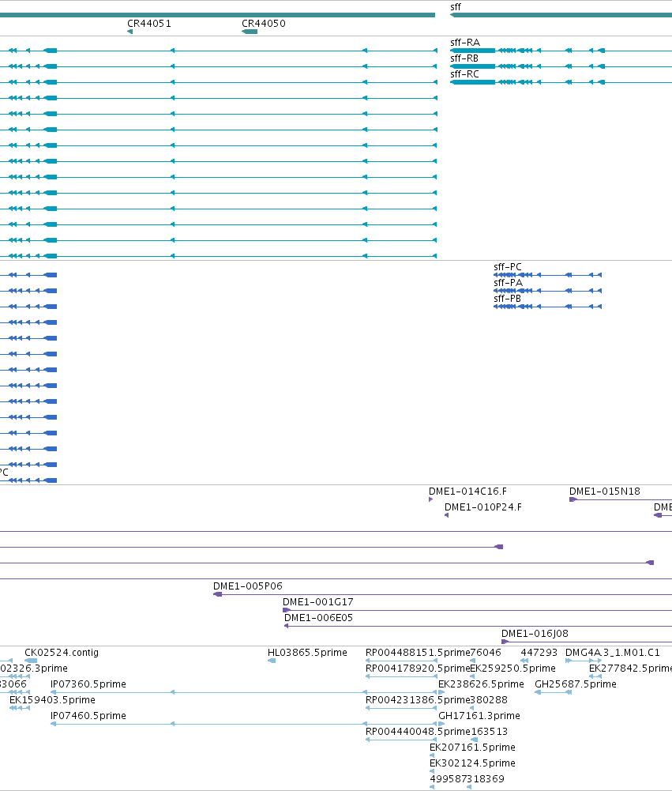Click the DME1-006E05 clone label
Viewport: 672px width, 791px height.
[318, 618]
